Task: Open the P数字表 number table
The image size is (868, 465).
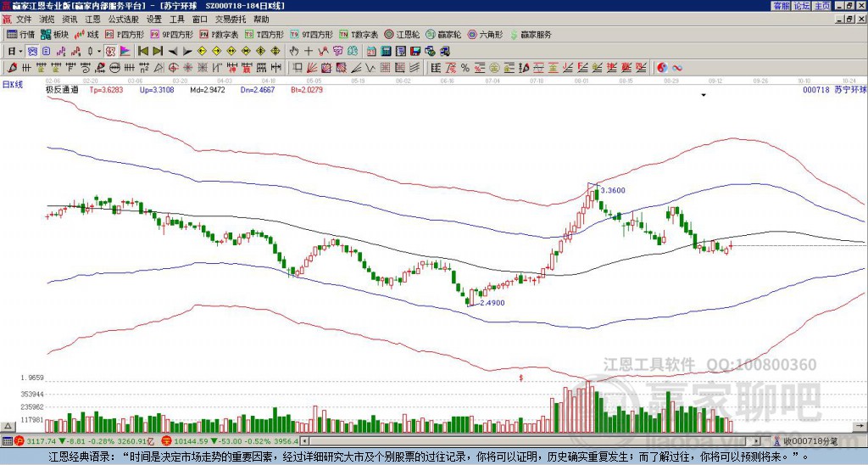Action: tap(219, 34)
